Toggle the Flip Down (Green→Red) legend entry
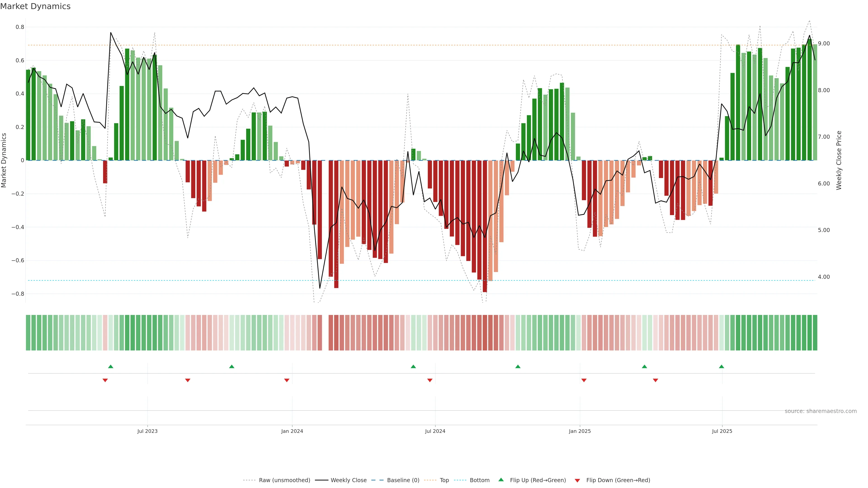This screenshot has height=488, width=868. [618, 480]
